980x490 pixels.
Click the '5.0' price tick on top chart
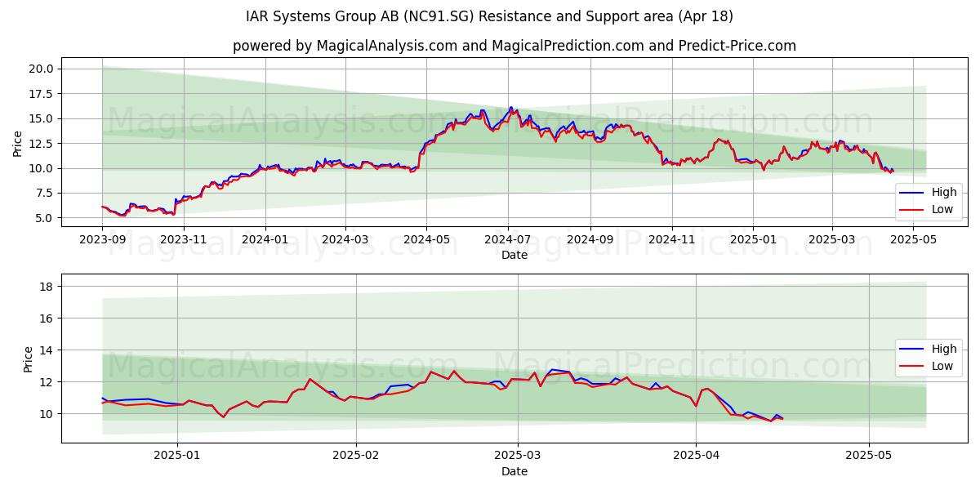click(46, 218)
